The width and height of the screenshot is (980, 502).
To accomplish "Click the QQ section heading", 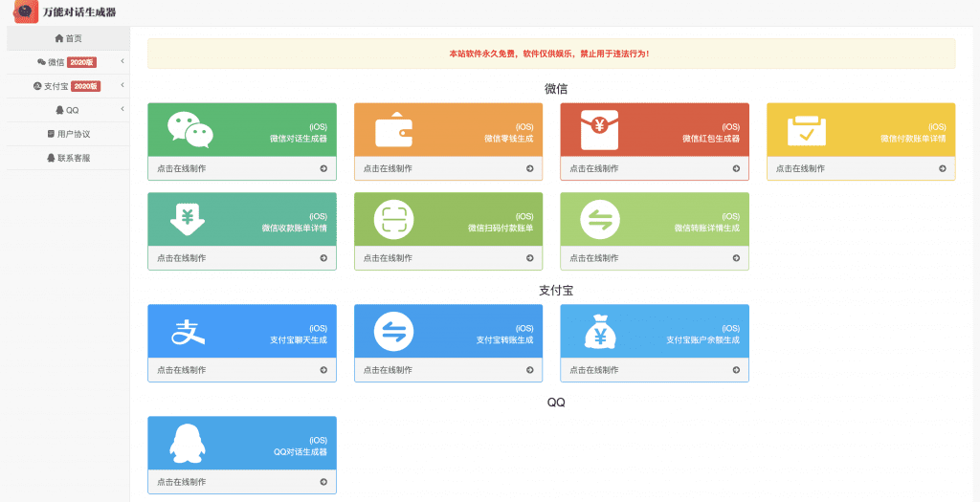I will pyautogui.click(x=556, y=403).
